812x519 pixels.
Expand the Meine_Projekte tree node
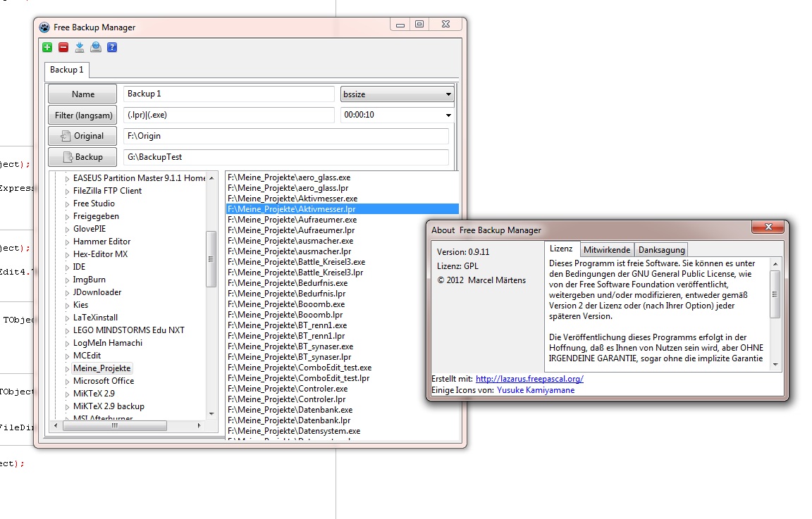[68, 368]
